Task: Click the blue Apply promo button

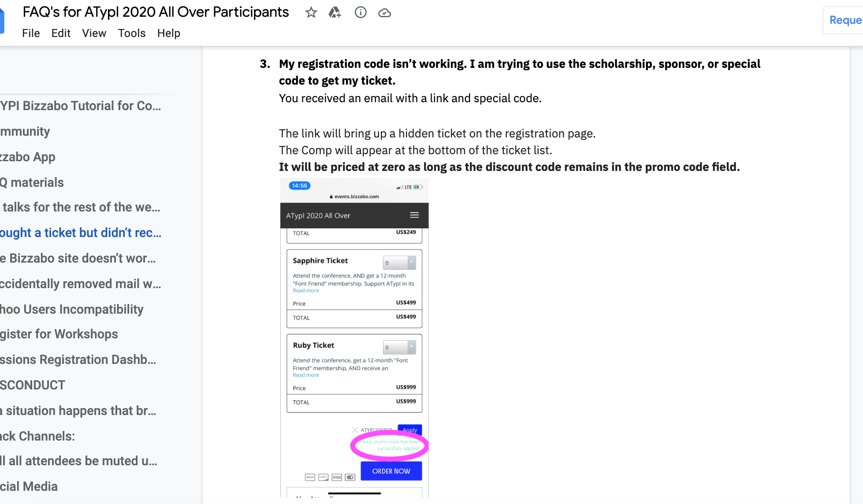Action: pyautogui.click(x=409, y=430)
